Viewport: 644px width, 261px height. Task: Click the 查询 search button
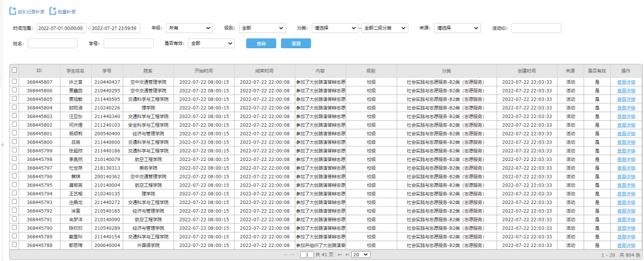tap(261, 44)
